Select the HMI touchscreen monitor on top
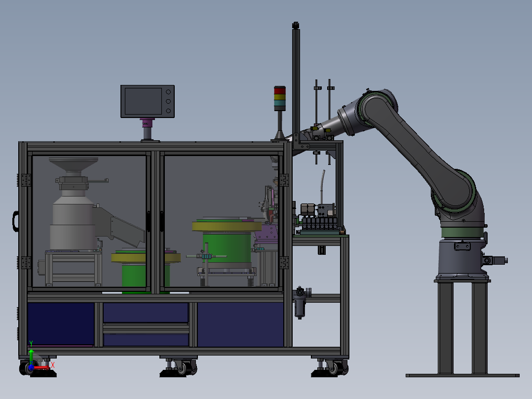Viewport: 532px width, 399px height. [148, 102]
